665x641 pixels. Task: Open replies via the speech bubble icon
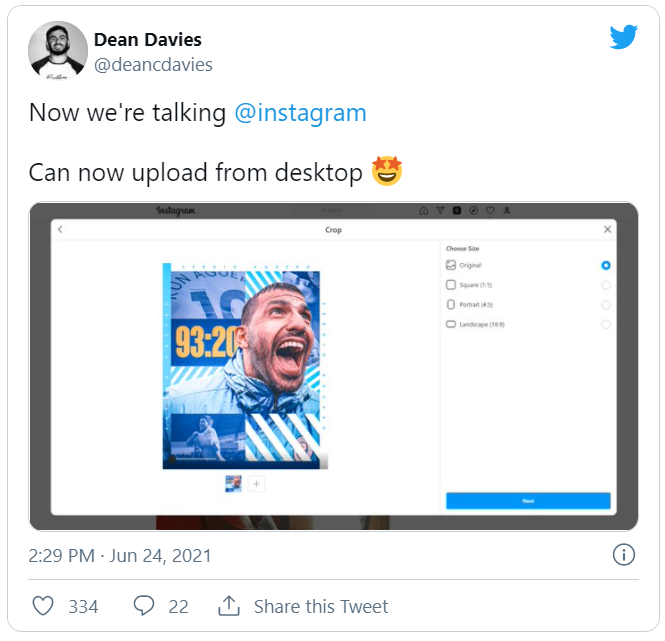tap(144, 606)
